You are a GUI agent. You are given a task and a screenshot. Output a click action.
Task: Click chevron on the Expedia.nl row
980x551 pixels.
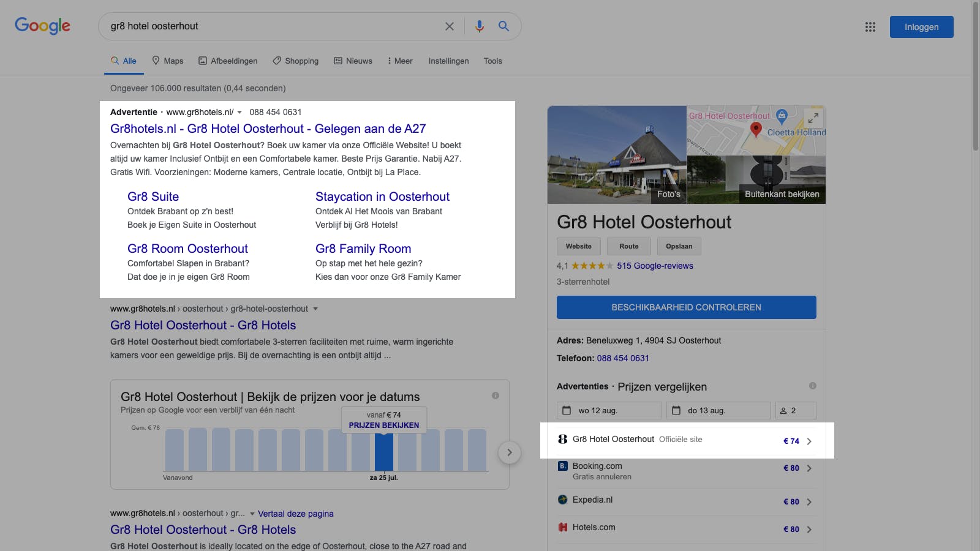point(809,502)
